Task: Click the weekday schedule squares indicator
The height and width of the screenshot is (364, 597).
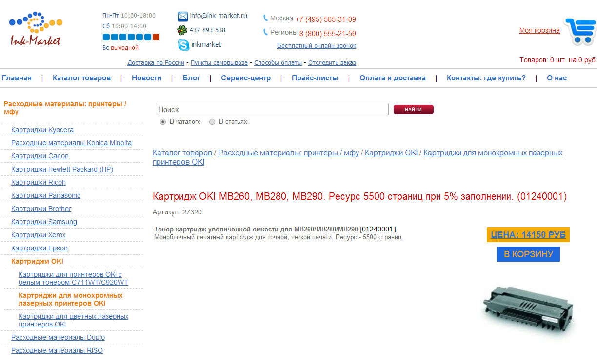Action: tap(131, 37)
